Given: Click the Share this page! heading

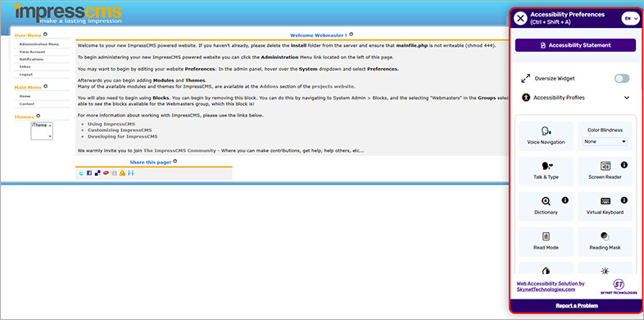Looking at the screenshot, I should click(x=150, y=162).
